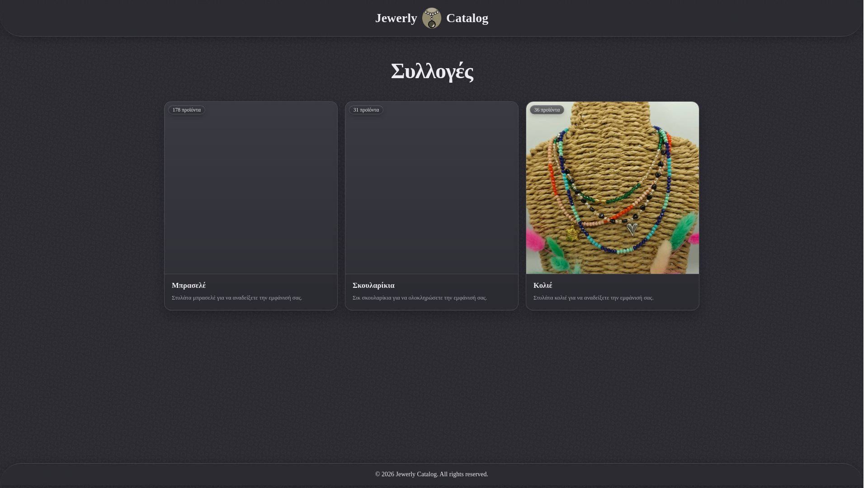
Task: Open the Μπρασελέ collection image area
Action: pyautogui.click(x=251, y=188)
